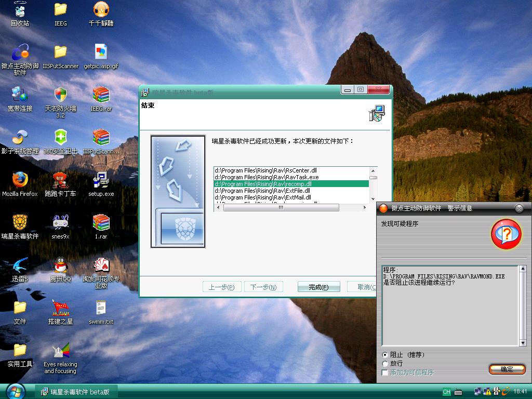Select the 阻止 (推荐) radio button
Screen dimensions: 532x399
[385, 355]
